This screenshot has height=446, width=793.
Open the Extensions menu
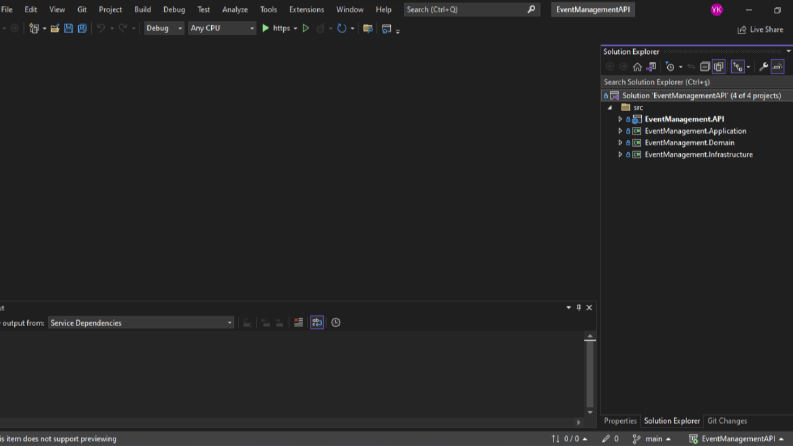tap(306, 10)
